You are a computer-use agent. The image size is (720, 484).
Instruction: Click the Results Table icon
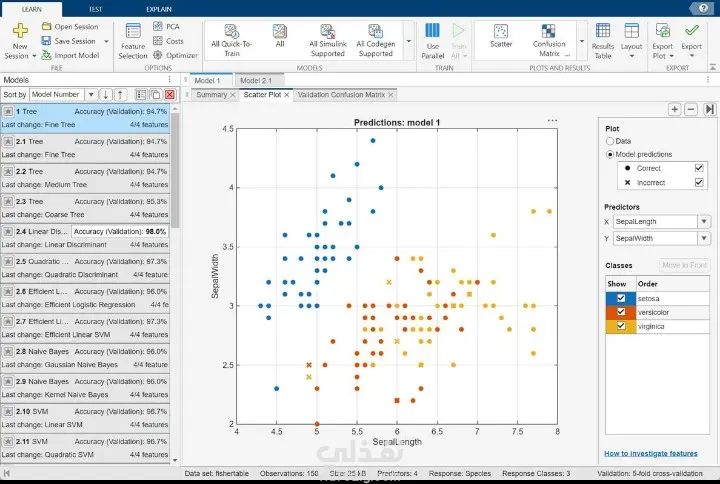click(x=602, y=30)
